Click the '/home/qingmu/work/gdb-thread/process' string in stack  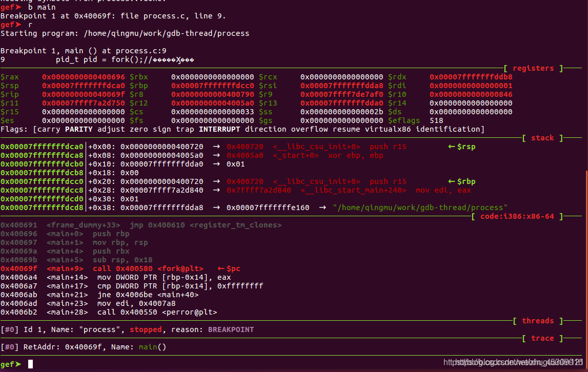click(420, 208)
